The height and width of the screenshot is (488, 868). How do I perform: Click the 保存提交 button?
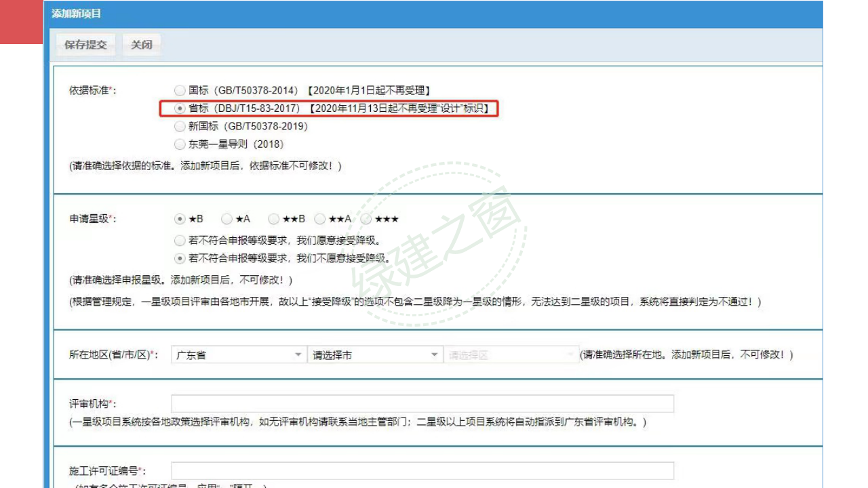[x=85, y=44]
